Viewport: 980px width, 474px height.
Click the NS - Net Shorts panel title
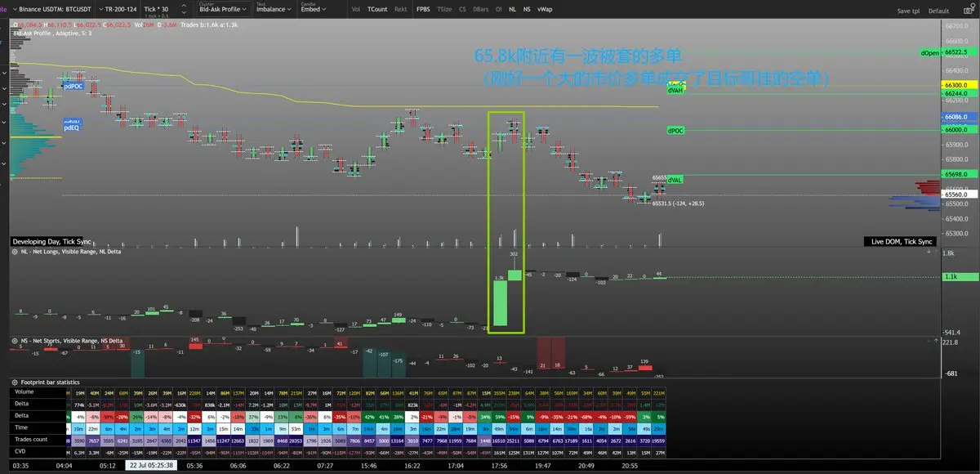(70, 340)
